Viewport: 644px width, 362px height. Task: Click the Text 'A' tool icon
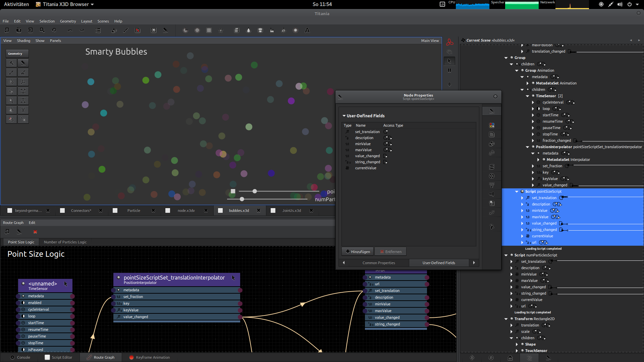click(x=307, y=31)
